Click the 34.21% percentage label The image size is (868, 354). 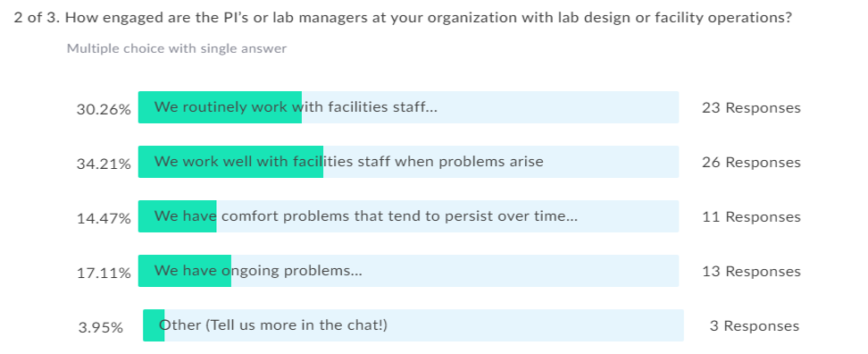click(x=104, y=164)
